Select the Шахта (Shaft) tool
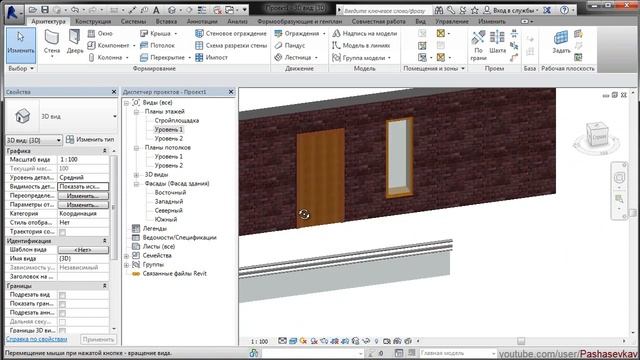This screenshot has width=640, height=360. point(497,42)
